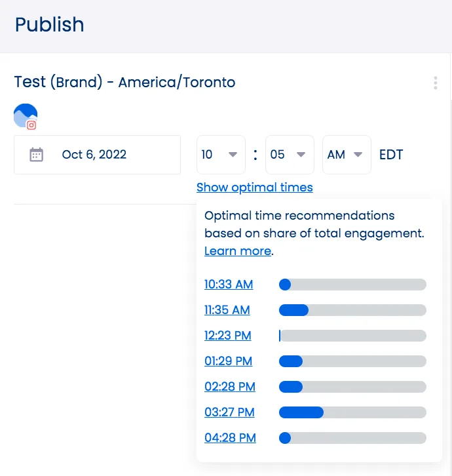Select the 03:27 PM optimal time
Screen dimensions: 452x476
click(229, 412)
